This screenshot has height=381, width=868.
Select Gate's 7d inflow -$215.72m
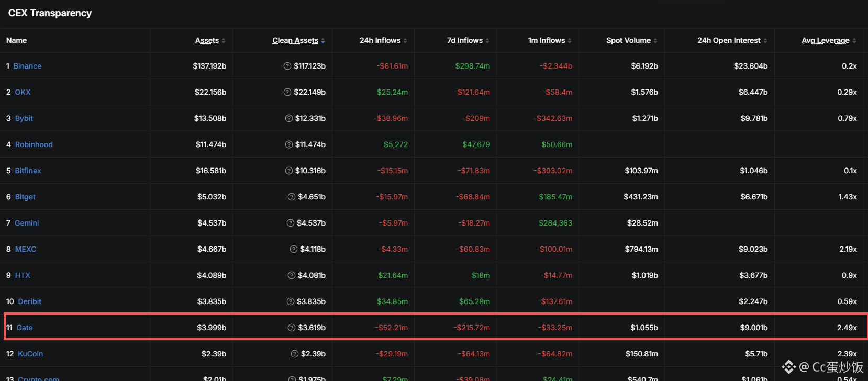pyautogui.click(x=472, y=328)
